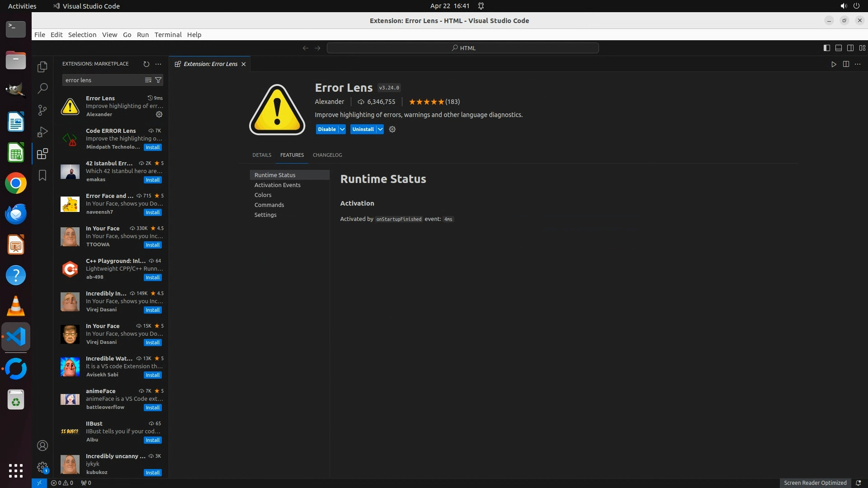Clear the extensions search results icon

pos(148,80)
